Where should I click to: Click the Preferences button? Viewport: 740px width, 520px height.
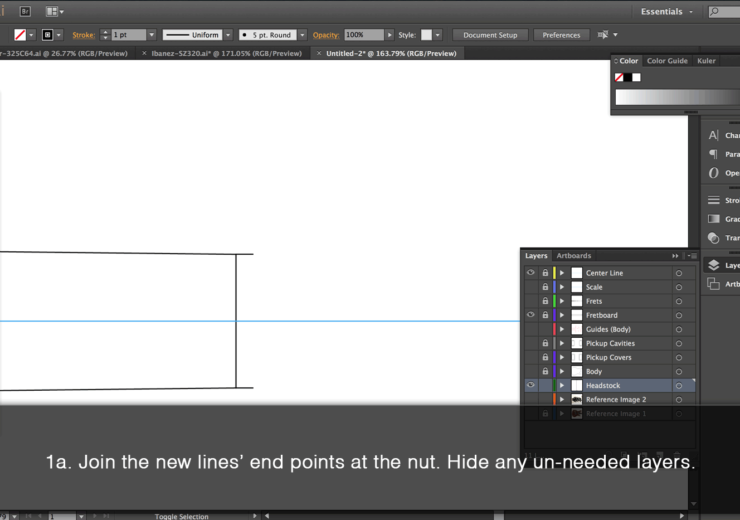pos(561,35)
